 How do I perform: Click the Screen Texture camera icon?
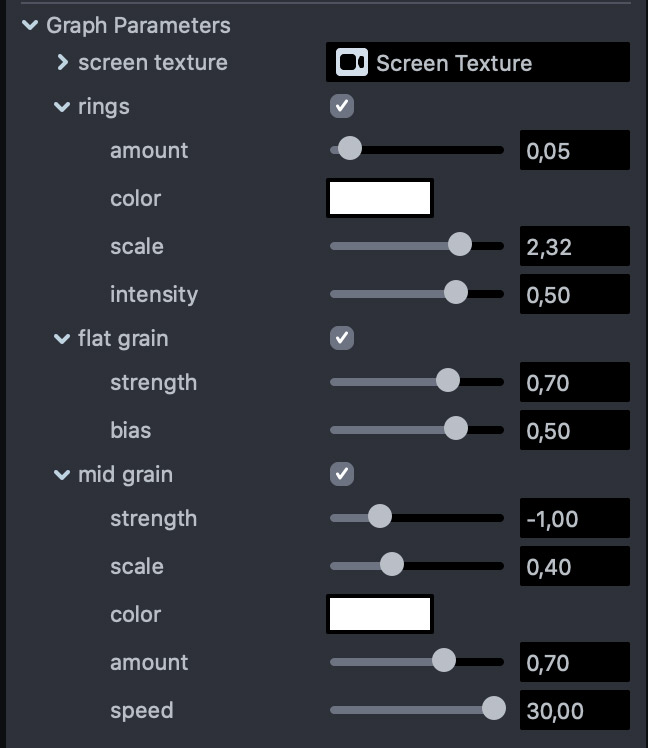(x=352, y=62)
